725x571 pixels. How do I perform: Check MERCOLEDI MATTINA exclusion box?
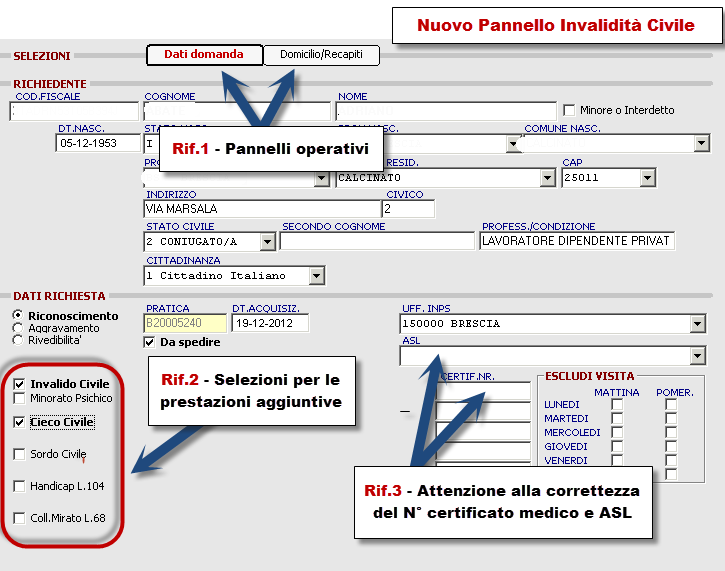(x=617, y=432)
